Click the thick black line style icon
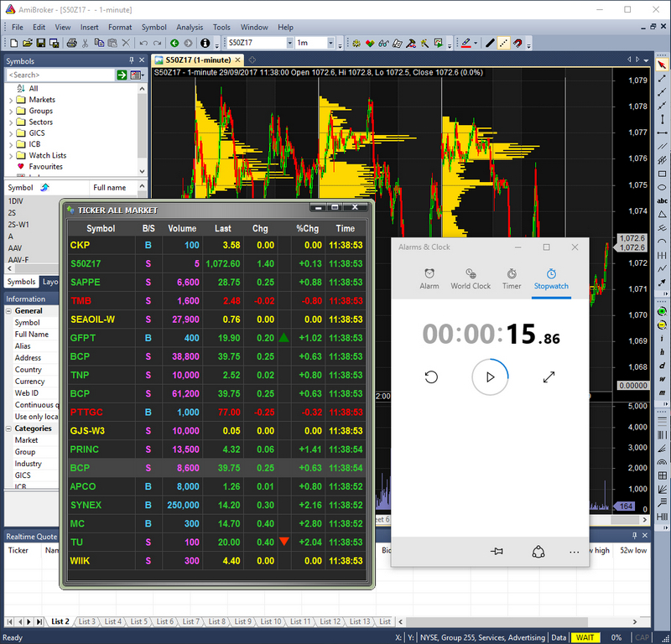Image resolution: width=671 pixels, height=644 pixels. pos(490,43)
